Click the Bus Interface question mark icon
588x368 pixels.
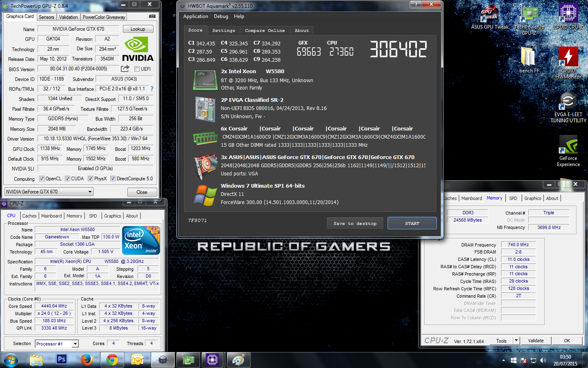tap(152, 89)
